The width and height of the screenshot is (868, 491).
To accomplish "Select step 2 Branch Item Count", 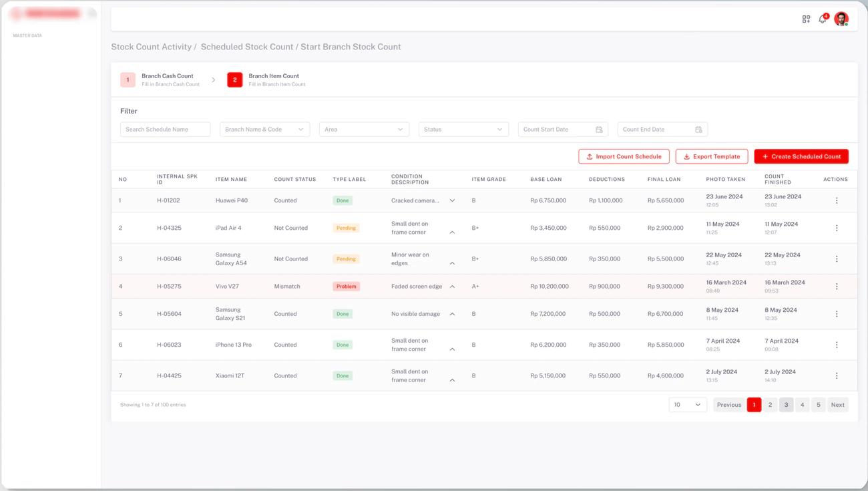I will 267,79.
